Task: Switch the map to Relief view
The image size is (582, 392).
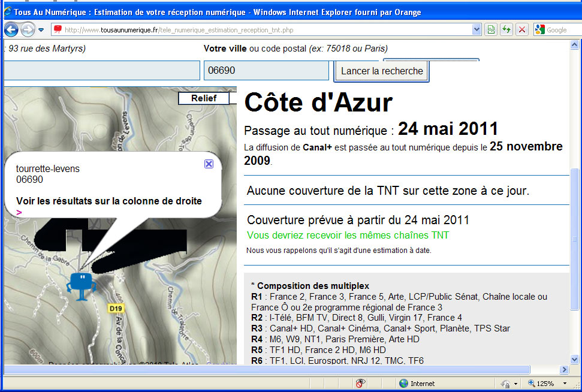Action: (203, 98)
